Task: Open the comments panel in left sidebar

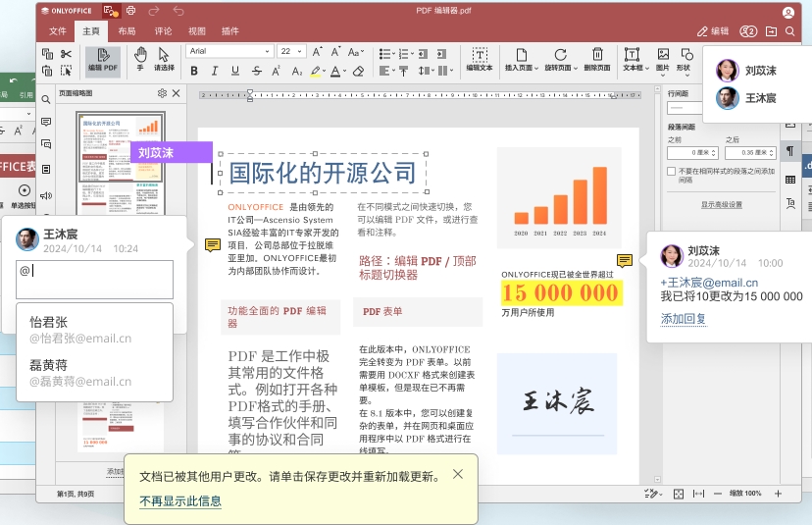Action: tap(46, 122)
